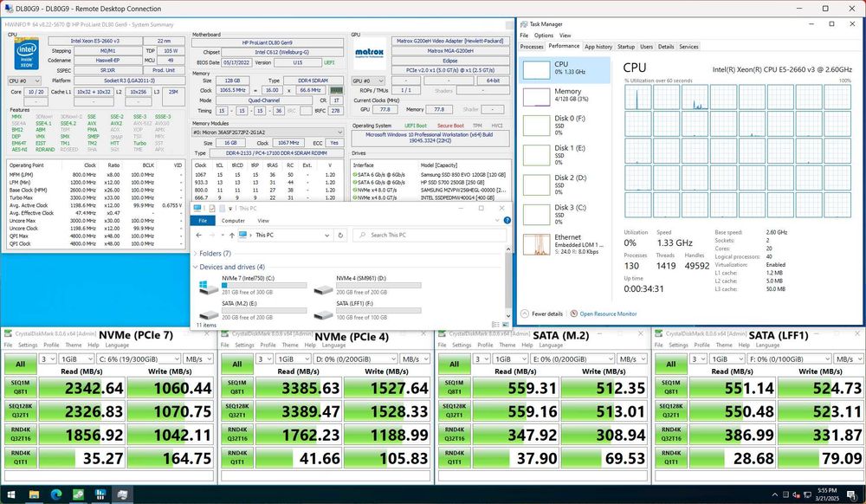This screenshot has height=504, width=866.
Task: Open Resource Monitor link
Action: click(x=608, y=314)
